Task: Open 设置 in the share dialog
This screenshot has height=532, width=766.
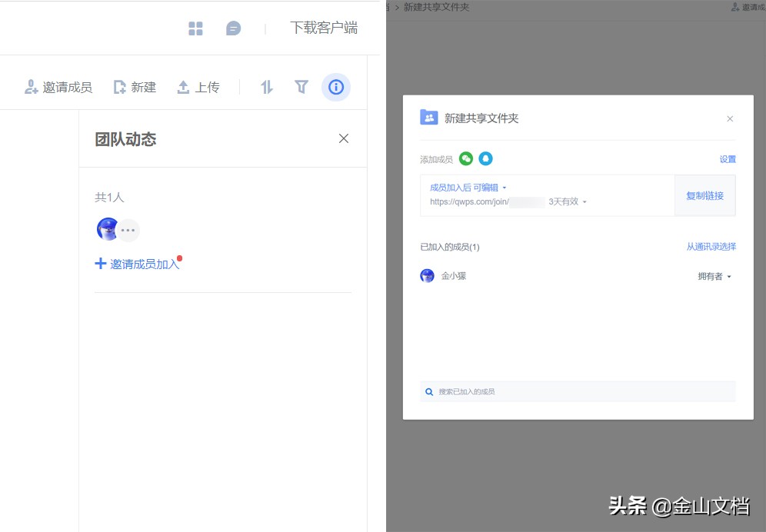Action: (728, 158)
